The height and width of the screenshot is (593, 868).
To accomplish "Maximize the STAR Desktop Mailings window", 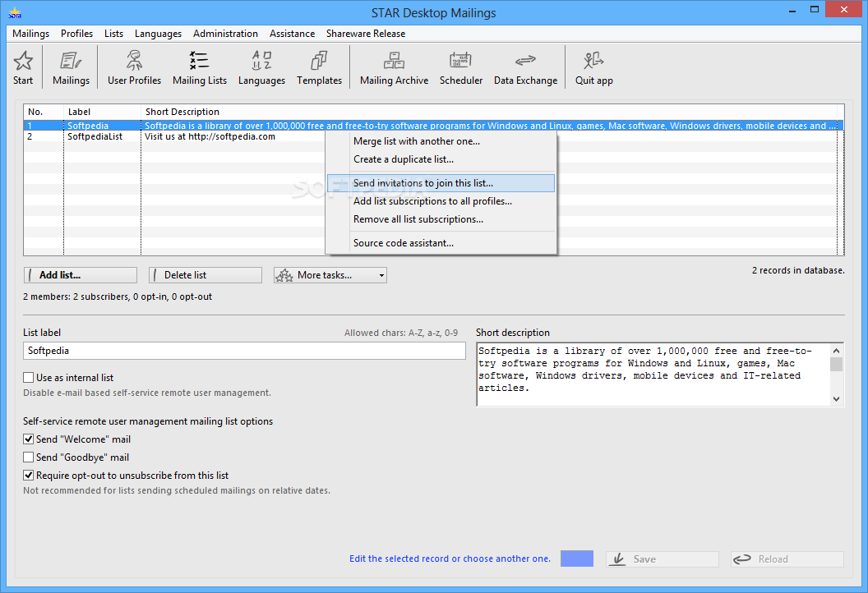I will 815,10.
